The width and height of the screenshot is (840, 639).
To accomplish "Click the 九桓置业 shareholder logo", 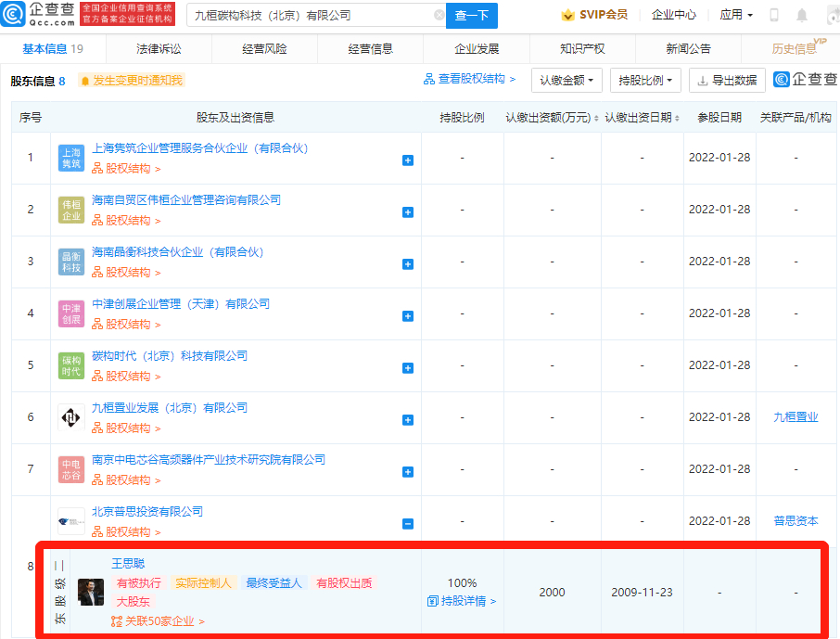I will tap(71, 417).
